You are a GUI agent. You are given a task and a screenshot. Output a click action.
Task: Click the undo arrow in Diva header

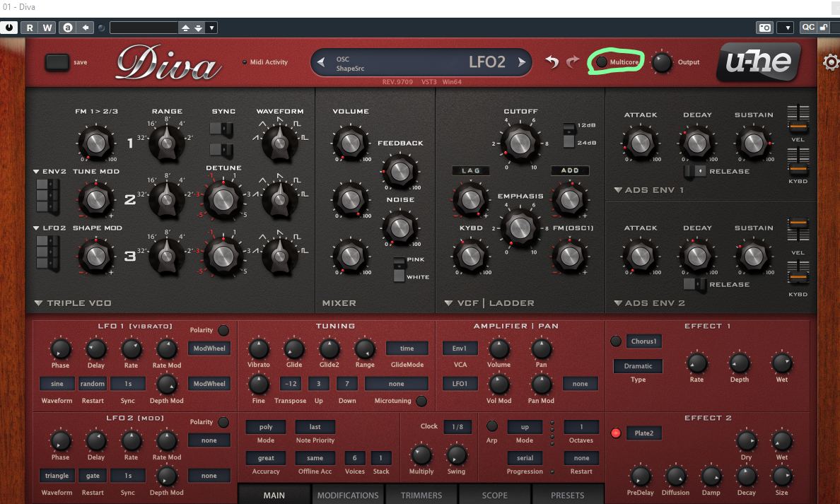(x=552, y=61)
